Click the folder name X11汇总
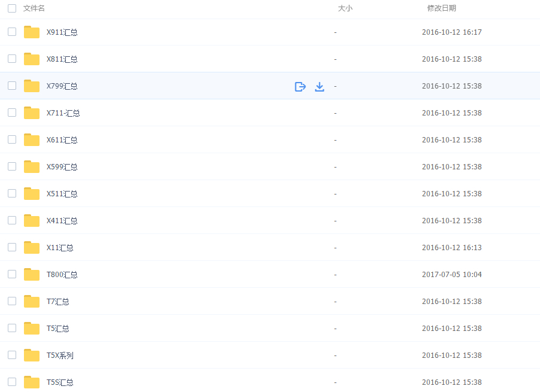The height and width of the screenshot is (392, 540). point(60,248)
